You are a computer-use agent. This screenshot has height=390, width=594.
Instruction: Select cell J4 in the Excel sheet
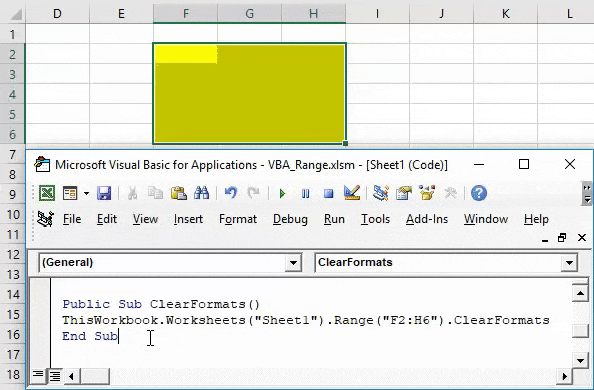tap(441, 94)
